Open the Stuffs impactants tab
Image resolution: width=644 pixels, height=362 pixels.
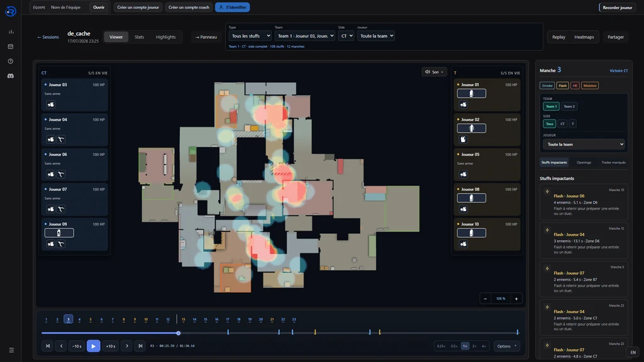553,163
